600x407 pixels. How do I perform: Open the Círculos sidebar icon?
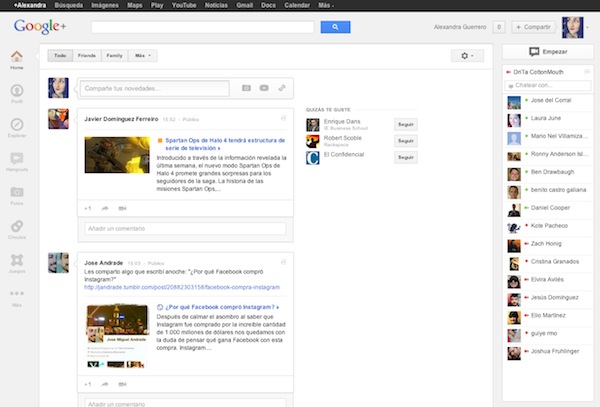17,229
